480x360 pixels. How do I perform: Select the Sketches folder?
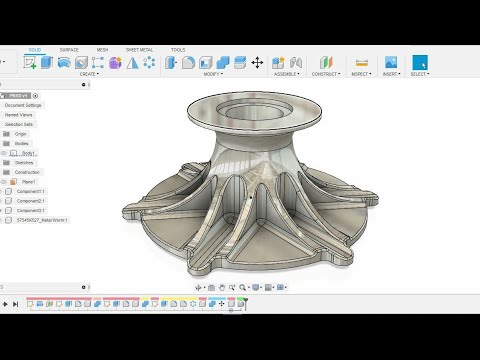[x=24, y=163]
